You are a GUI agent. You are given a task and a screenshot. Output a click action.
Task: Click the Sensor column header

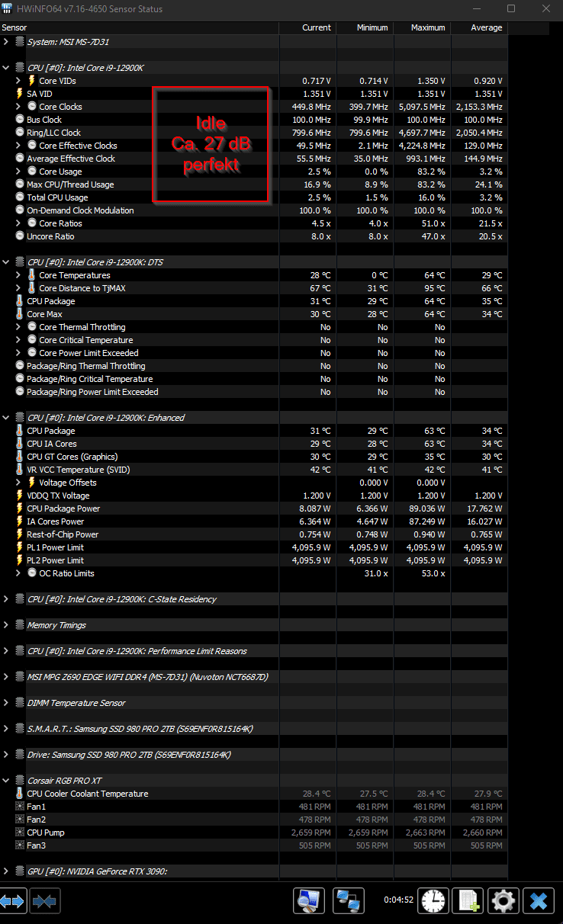pyautogui.click(x=140, y=27)
